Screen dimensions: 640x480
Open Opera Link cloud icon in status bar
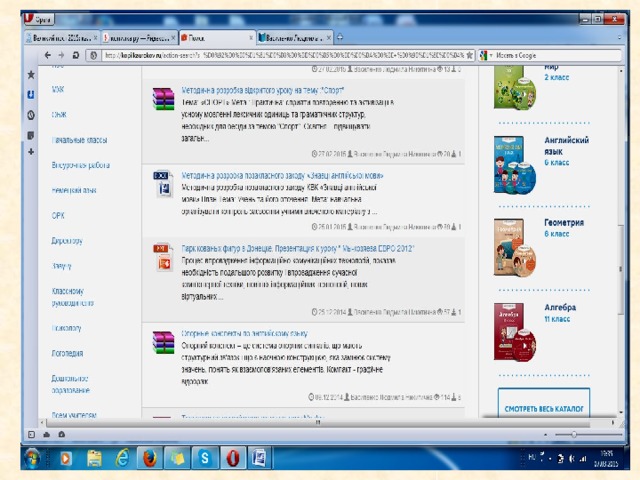pyautogui.click(x=46, y=435)
